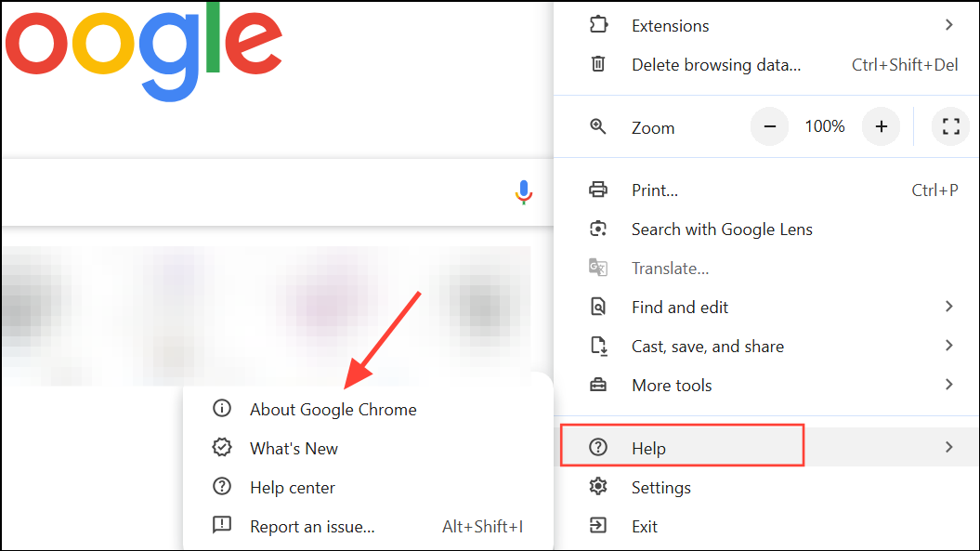Click the Google Lens camera icon
This screenshot has height=551, width=980.
[x=598, y=229]
